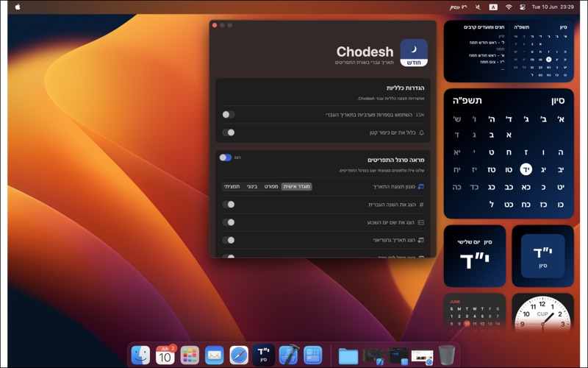Click the א' - ראש חודש תמוז holiday entry

[x=487, y=55]
